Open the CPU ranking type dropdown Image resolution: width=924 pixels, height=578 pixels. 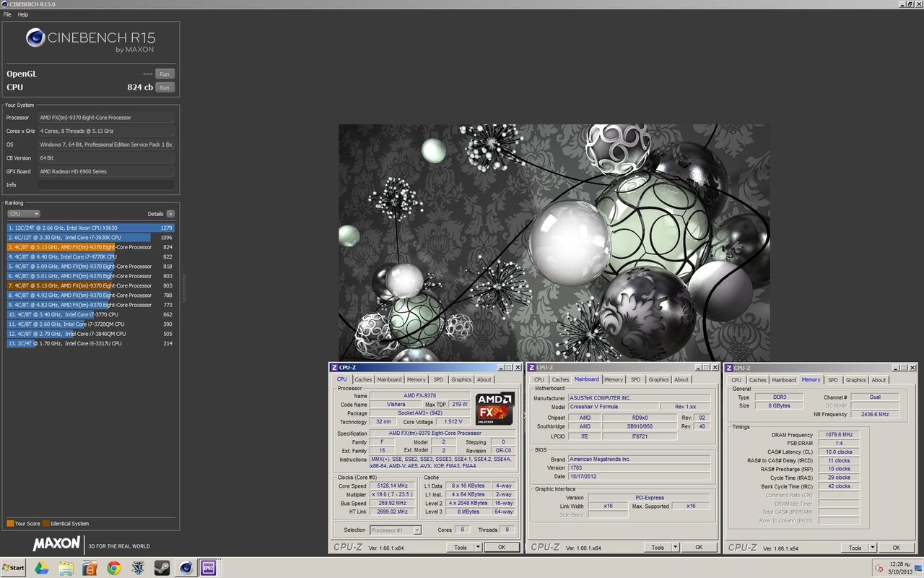pyautogui.click(x=24, y=214)
